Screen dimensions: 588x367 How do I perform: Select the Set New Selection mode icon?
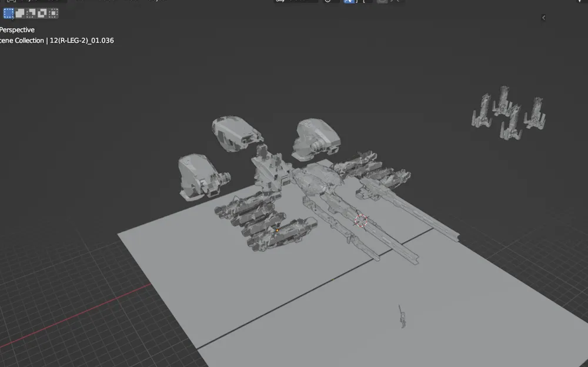(8, 13)
